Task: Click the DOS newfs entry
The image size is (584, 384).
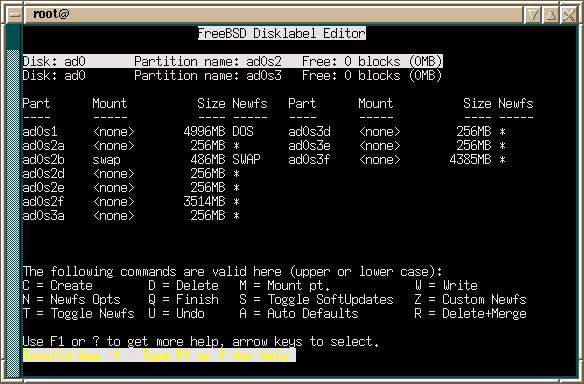Action: (x=243, y=131)
